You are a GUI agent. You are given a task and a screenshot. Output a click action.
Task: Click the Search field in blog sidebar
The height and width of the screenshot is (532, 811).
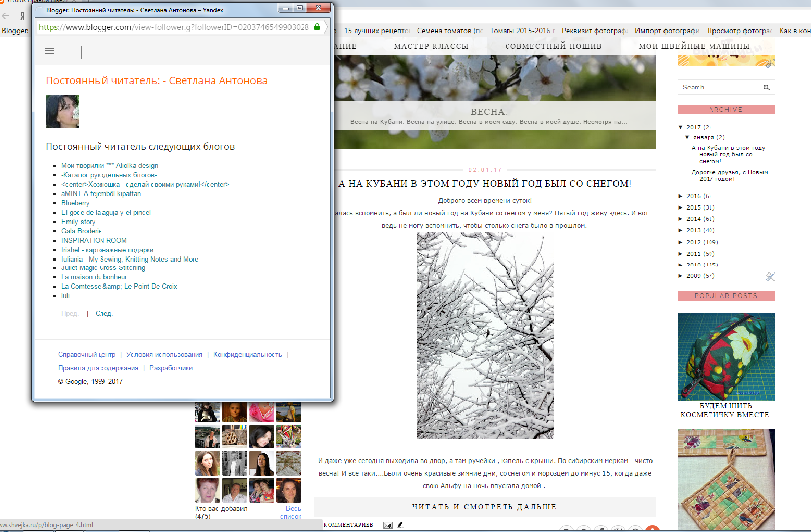point(721,88)
